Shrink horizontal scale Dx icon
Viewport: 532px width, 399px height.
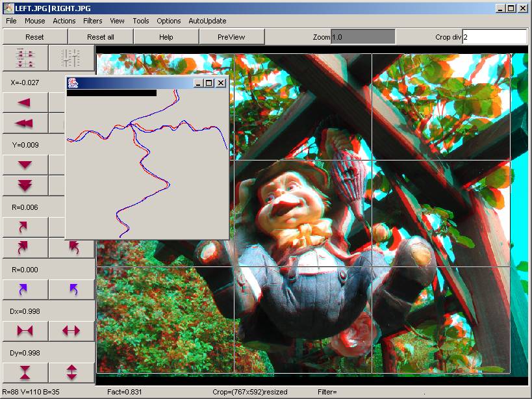coord(25,331)
